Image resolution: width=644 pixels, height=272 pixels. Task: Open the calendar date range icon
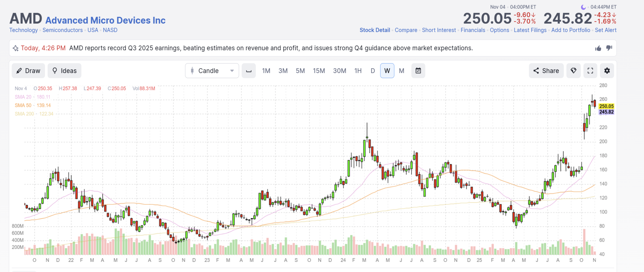pyautogui.click(x=418, y=71)
